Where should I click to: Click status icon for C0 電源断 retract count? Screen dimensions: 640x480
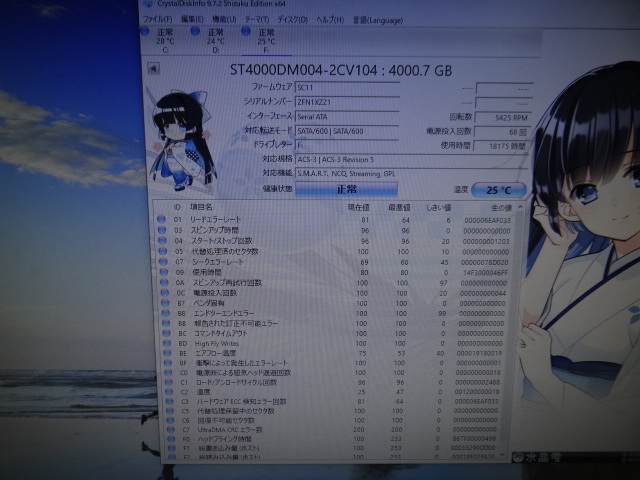[168, 373]
